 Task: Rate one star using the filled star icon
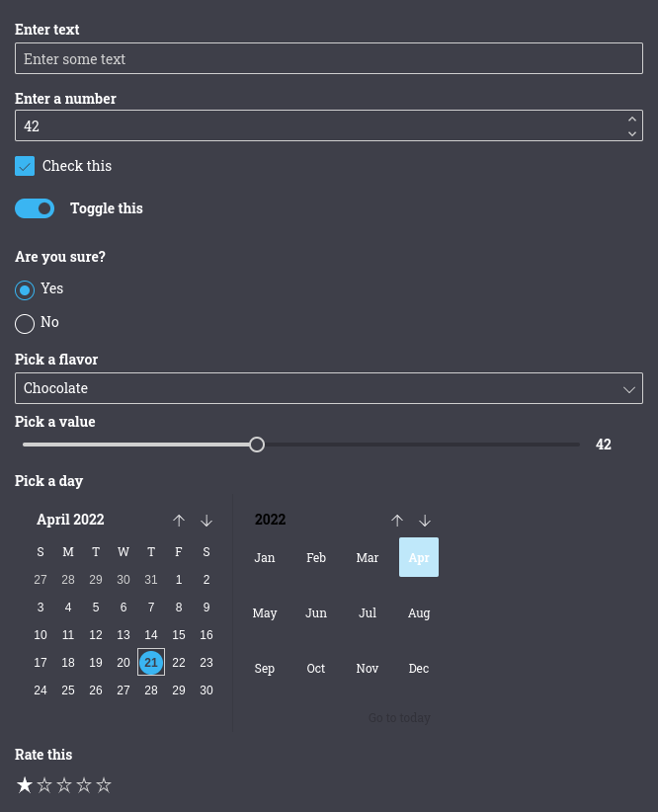coord(25,784)
